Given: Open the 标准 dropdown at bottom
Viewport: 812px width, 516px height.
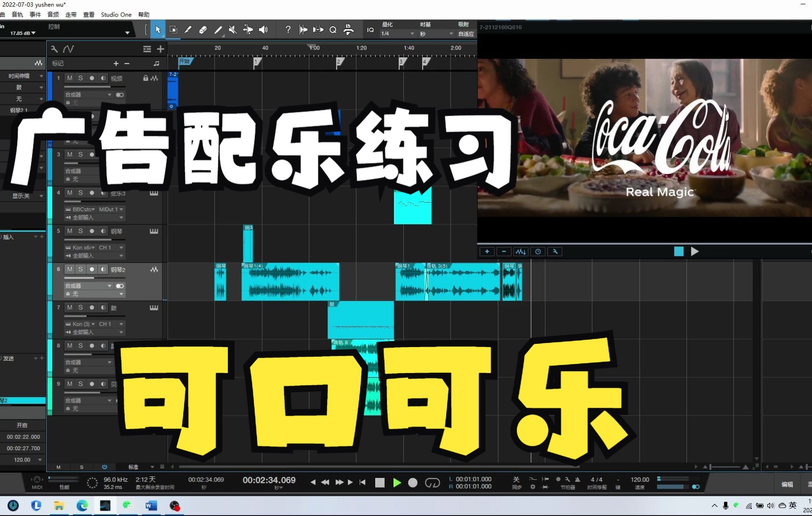Looking at the screenshot, I should click(141, 467).
